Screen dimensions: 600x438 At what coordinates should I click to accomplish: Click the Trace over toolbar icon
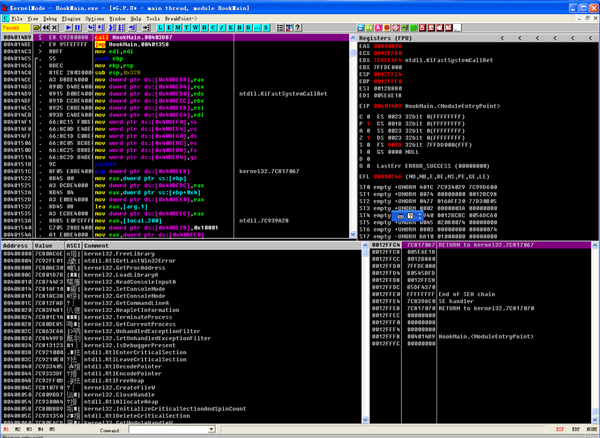click(121, 28)
